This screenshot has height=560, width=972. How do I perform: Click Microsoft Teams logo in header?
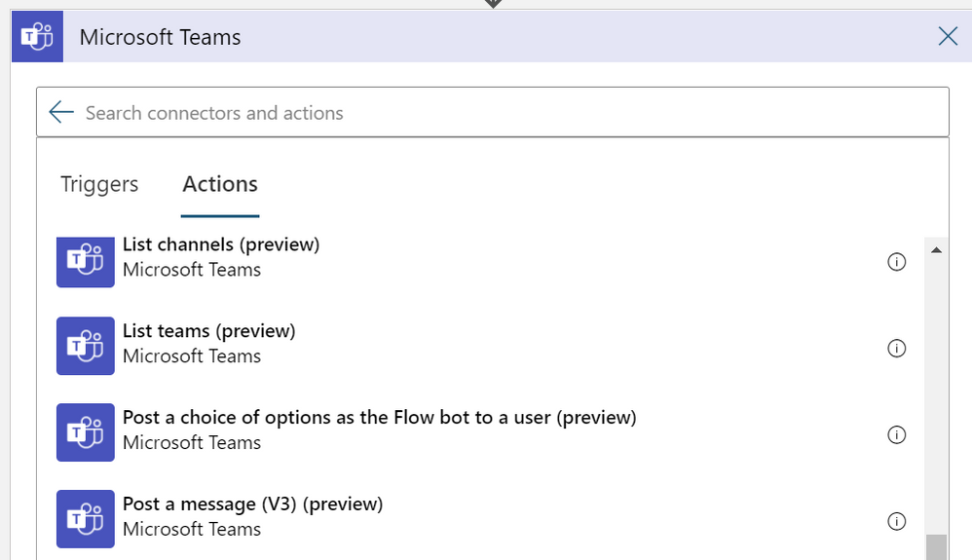coord(38,37)
